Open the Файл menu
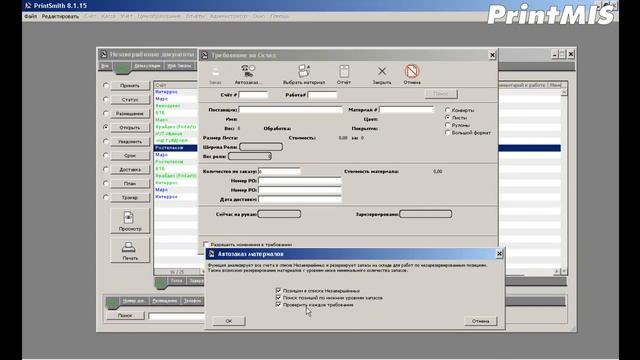 pos(30,16)
